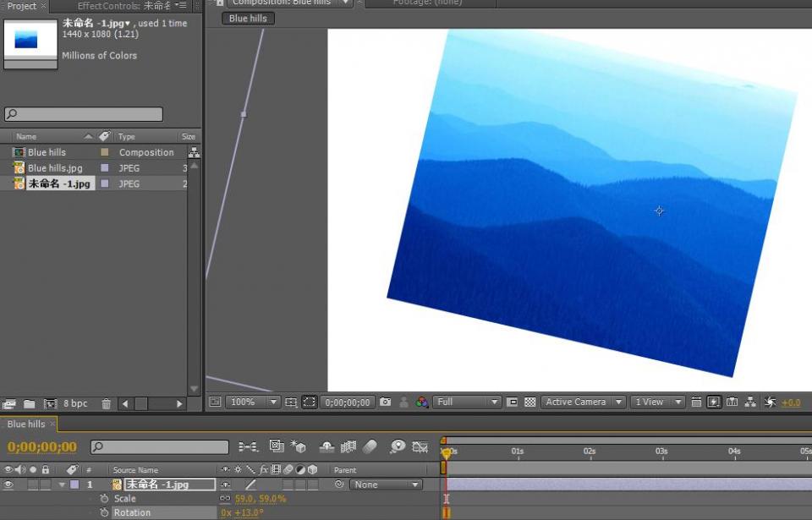Toggle the Scale stopwatch
This screenshot has width=812, height=520.
click(x=104, y=499)
